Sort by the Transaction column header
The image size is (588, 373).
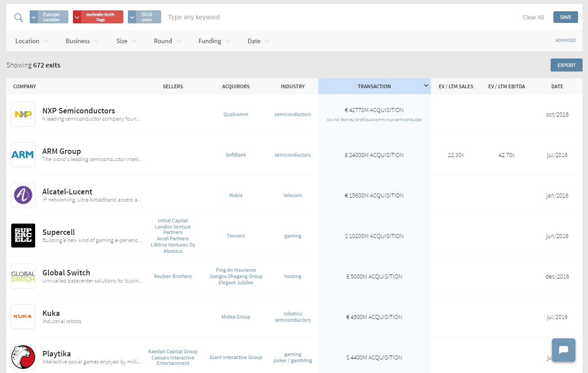click(x=374, y=86)
